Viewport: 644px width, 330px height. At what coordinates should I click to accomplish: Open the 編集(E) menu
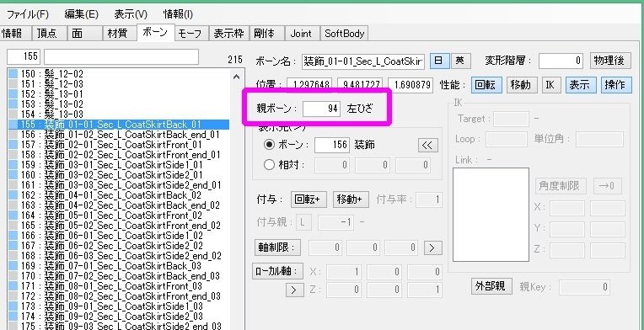(x=81, y=14)
